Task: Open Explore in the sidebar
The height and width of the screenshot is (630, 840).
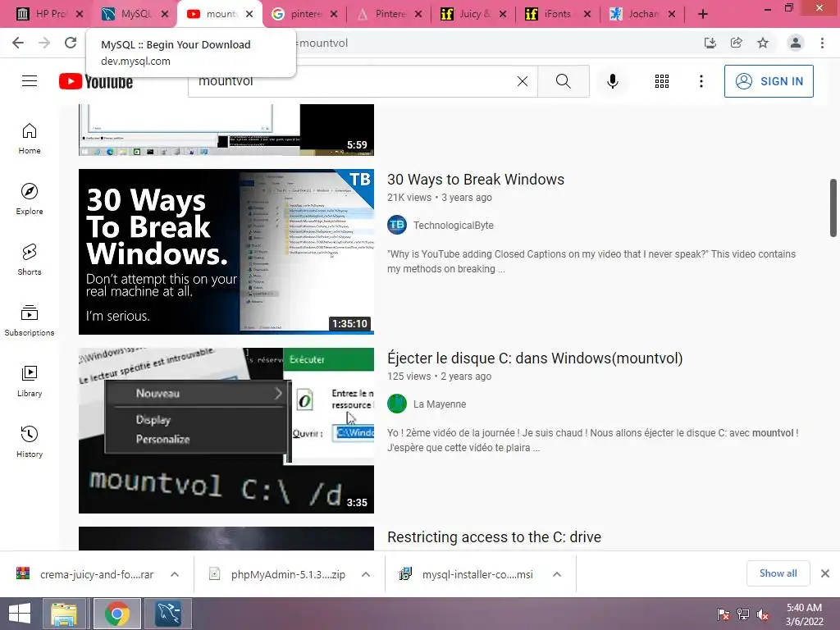Action: click(x=30, y=199)
